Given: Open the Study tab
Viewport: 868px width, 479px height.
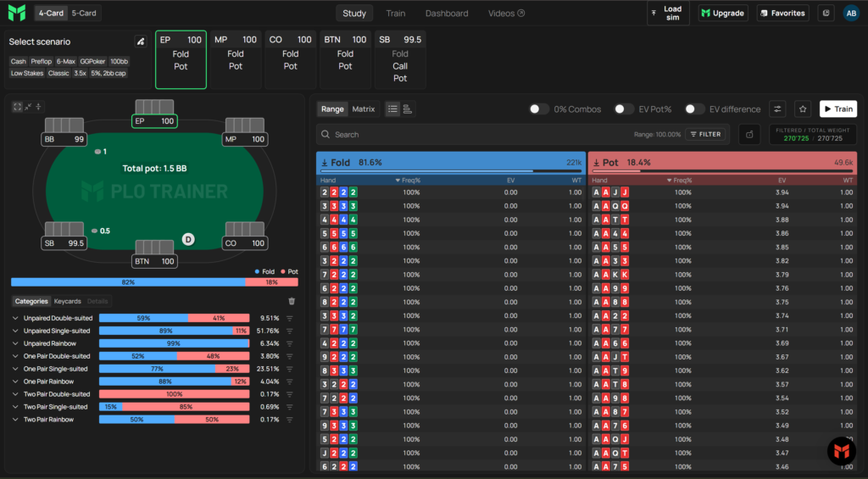Looking at the screenshot, I should (354, 14).
